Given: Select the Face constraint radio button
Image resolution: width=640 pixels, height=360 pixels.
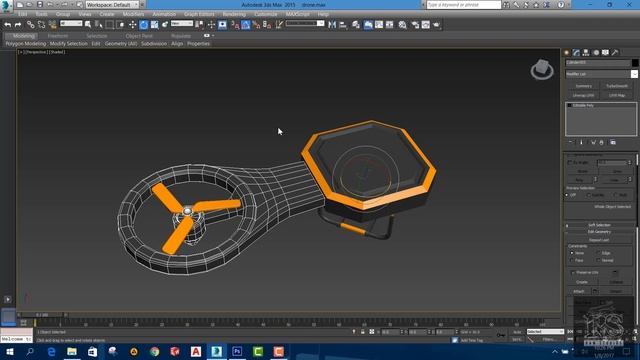Looking at the screenshot, I should click(571, 260).
